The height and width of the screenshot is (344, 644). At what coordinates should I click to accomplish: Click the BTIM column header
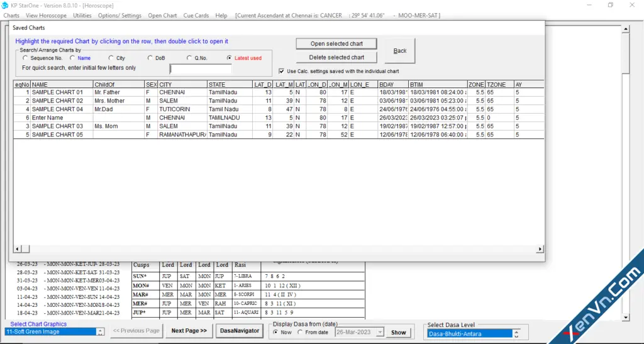pyautogui.click(x=438, y=84)
